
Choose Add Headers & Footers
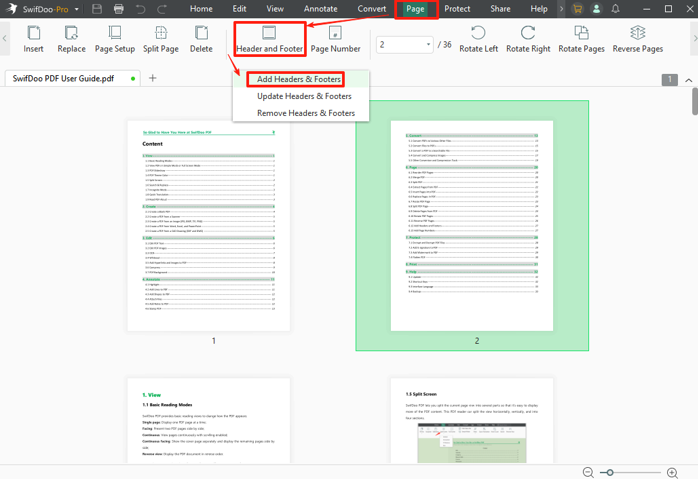tap(299, 79)
